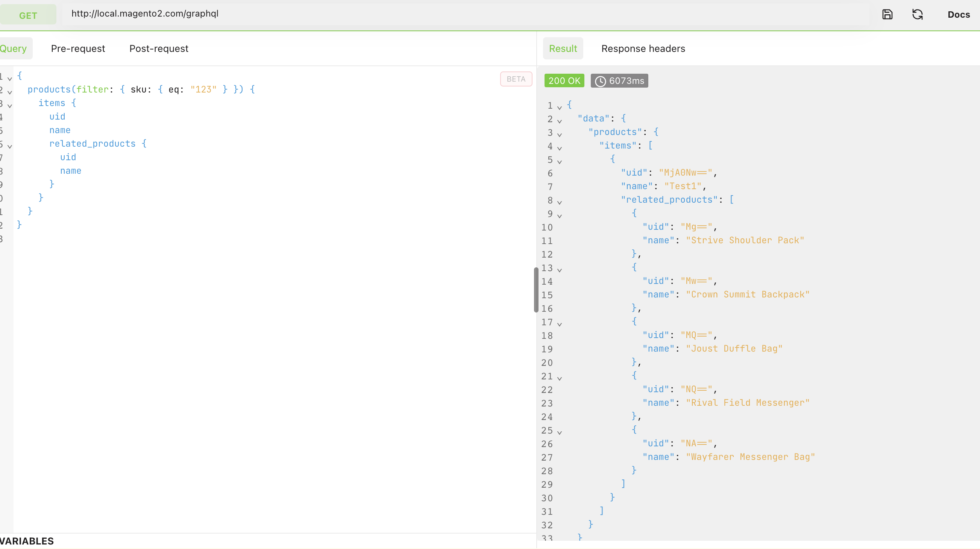Screen dimensions: 980x549
Task: Expand the VARIABLES section
Action: [x=27, y=541]
